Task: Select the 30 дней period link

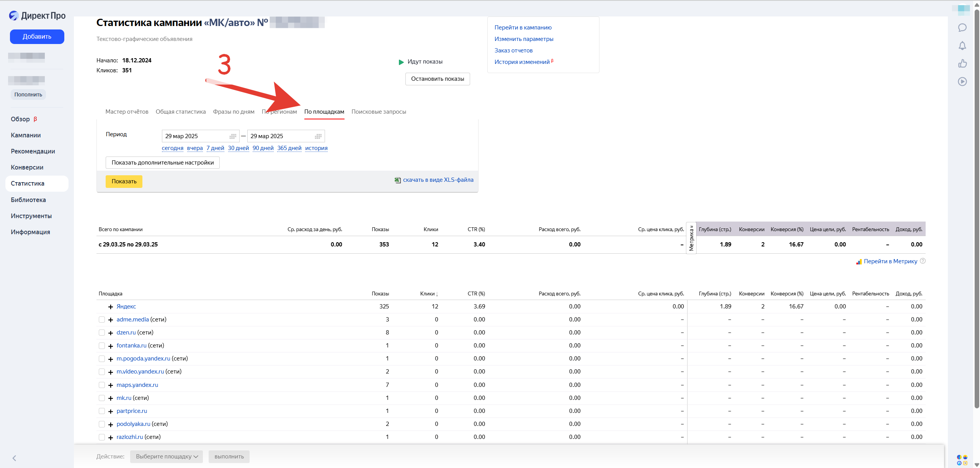Action: point(238,148)
